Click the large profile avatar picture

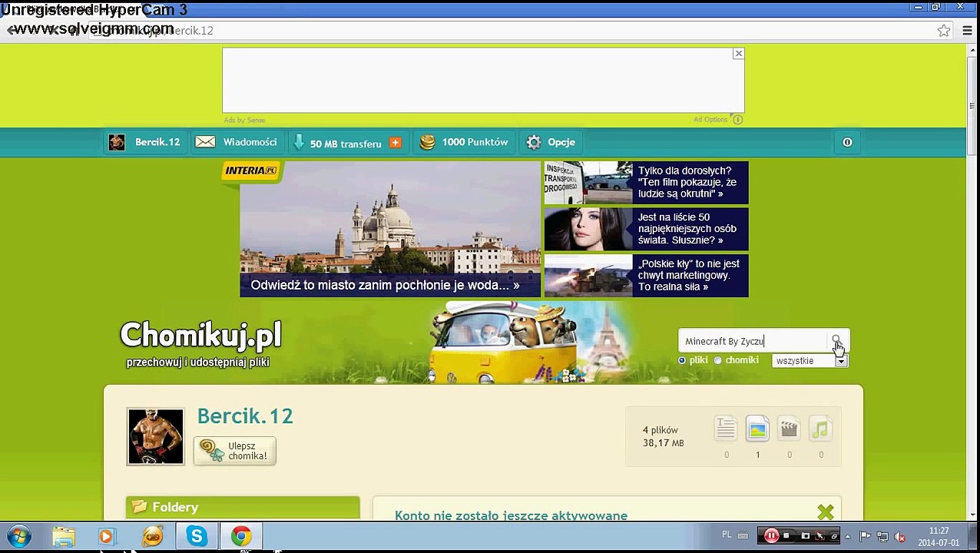tap(155, 436)
